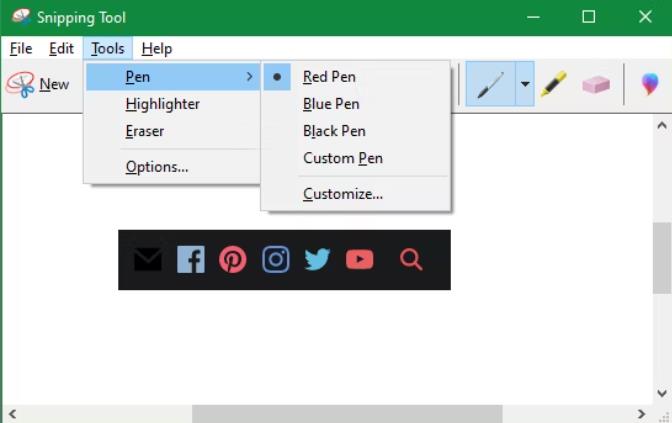The height and width of the screenshot is (423, 672).
Task: Select the Blue Pen option
Action: [x=356, y=104]
